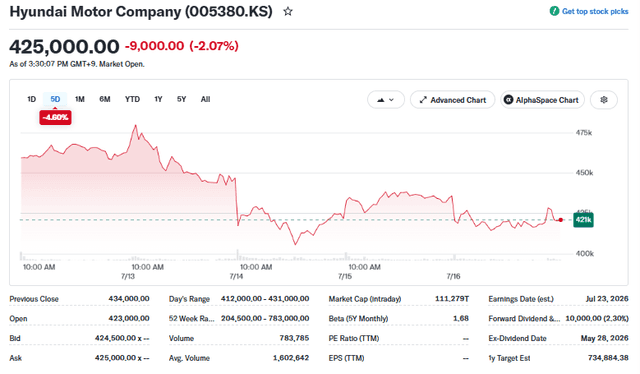The width and height of the screenshot is (640, 374).
Task: Click the 7/15 date label on chart axis
Action: (x=345, y=276)
